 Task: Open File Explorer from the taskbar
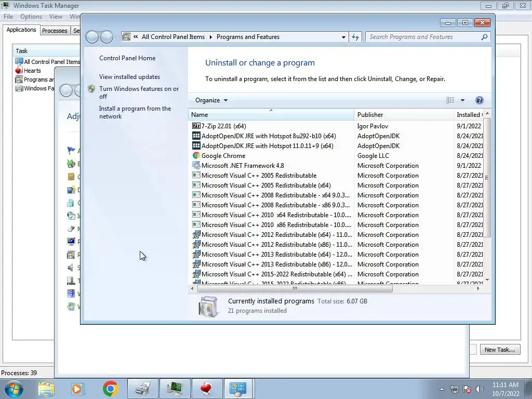point(46,389)
